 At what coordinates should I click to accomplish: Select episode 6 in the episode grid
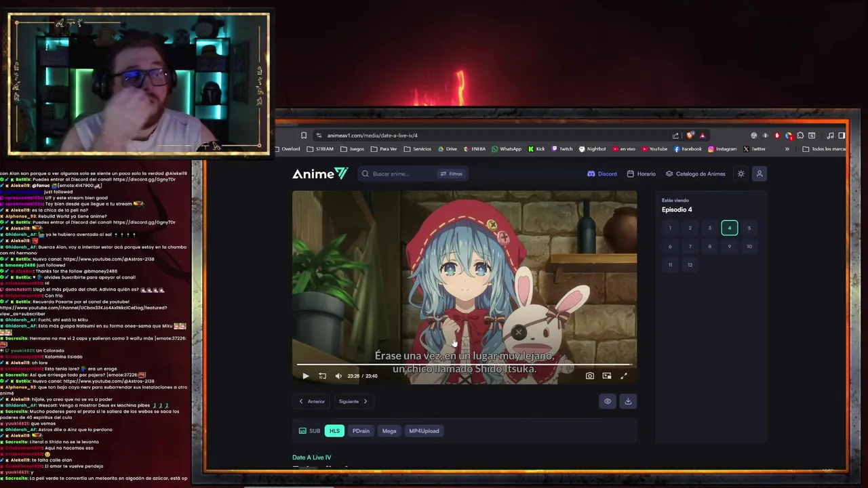(670, 247)
